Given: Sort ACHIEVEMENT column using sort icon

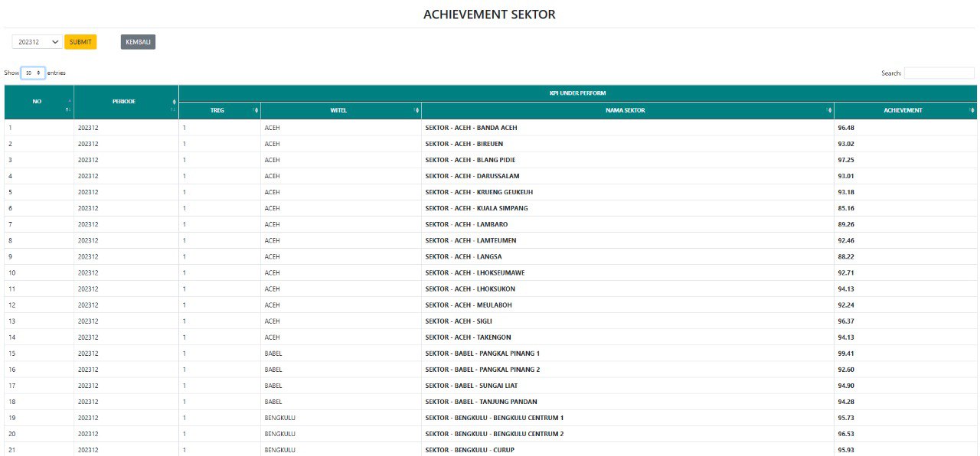Looking at the screenshot, I should click(972, 110).
